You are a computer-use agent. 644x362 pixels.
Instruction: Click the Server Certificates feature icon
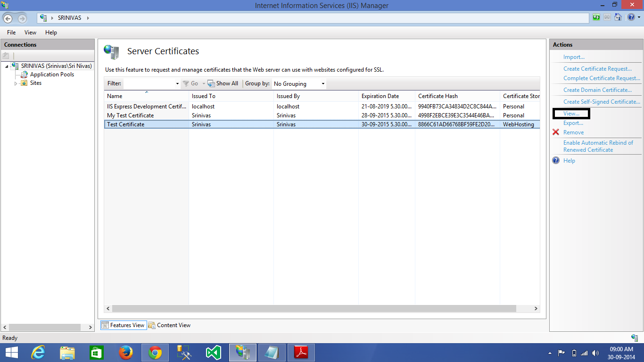111,51
